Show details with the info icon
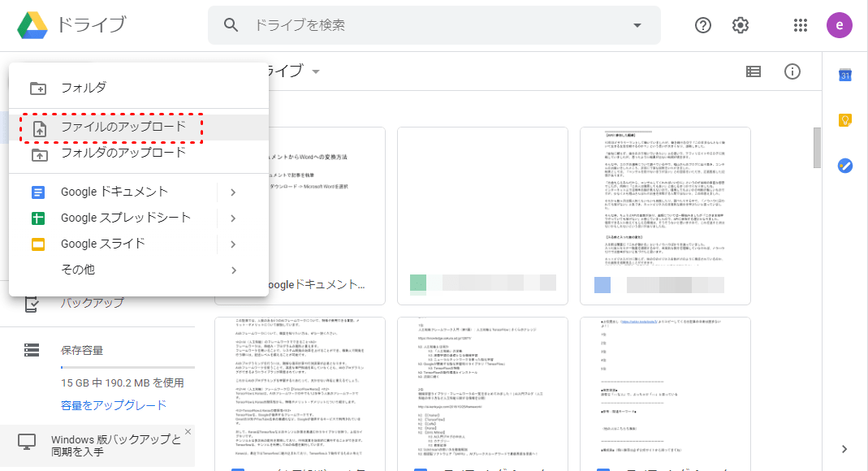 [x=792, y=71]
